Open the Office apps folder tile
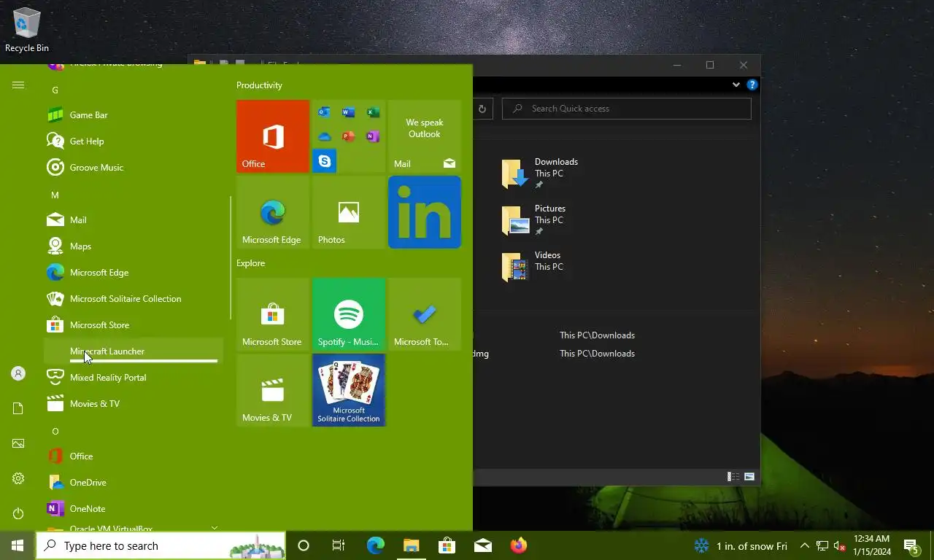Image resolution: width=934 pixels, height=560 pixels. click(349, 136)
